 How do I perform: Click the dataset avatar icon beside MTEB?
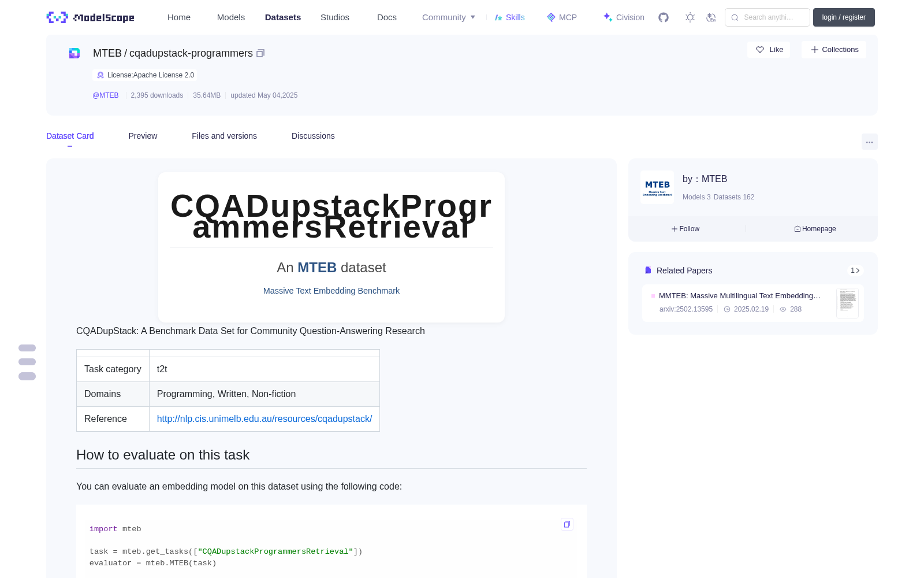(x=74, y=53)
